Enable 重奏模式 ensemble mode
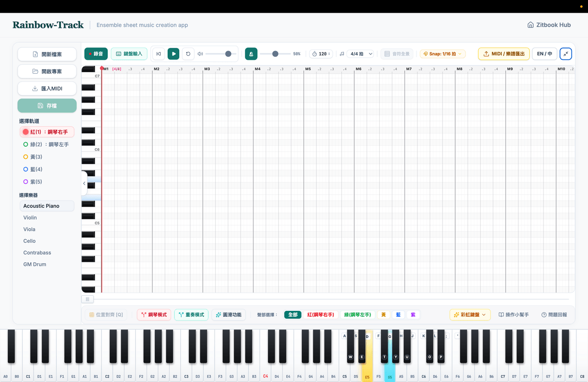 pos(192,315)
